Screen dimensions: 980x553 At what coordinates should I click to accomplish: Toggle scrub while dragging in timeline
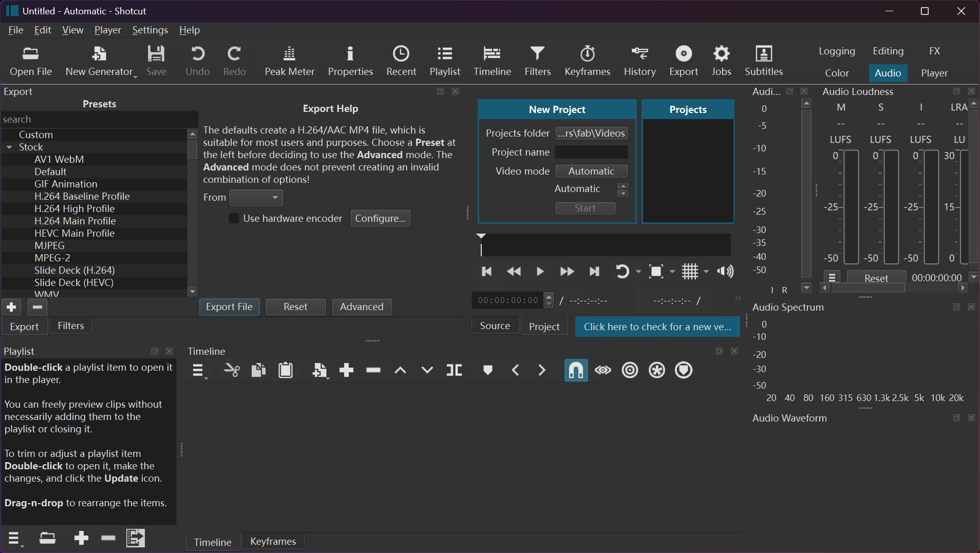602,370
